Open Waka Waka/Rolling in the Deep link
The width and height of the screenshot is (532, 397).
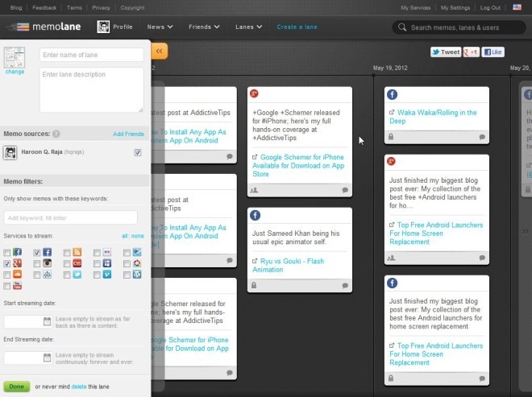pos(433,117)
